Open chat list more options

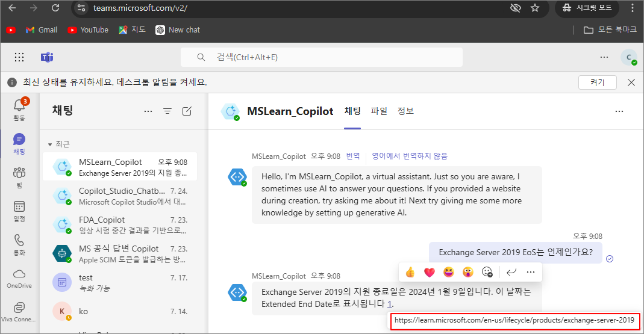point(148,111)
